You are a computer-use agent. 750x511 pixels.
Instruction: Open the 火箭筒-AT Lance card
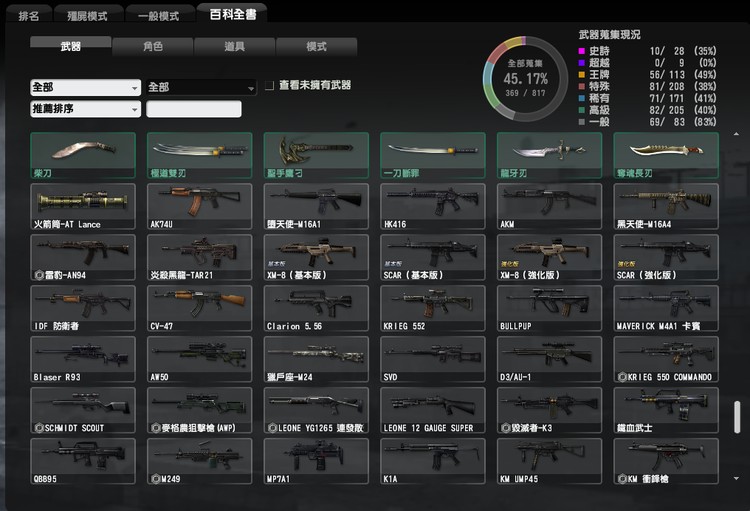(83, 206)
